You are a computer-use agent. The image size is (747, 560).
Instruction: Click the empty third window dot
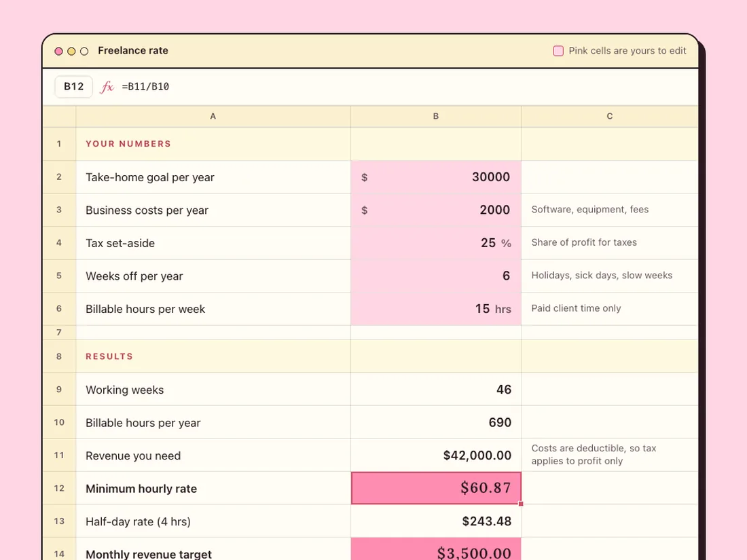point(84,51)
